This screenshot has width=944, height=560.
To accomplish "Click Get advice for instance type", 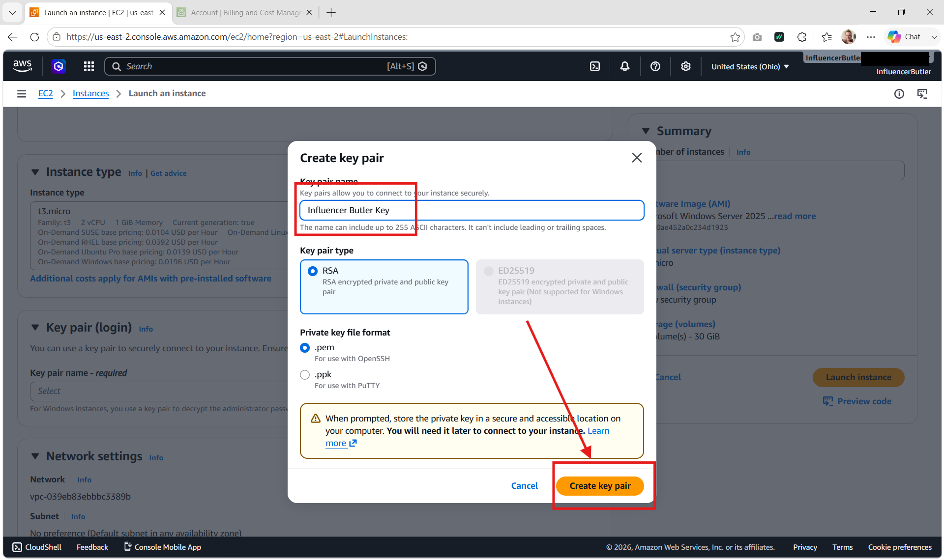I will coord(168,173).
